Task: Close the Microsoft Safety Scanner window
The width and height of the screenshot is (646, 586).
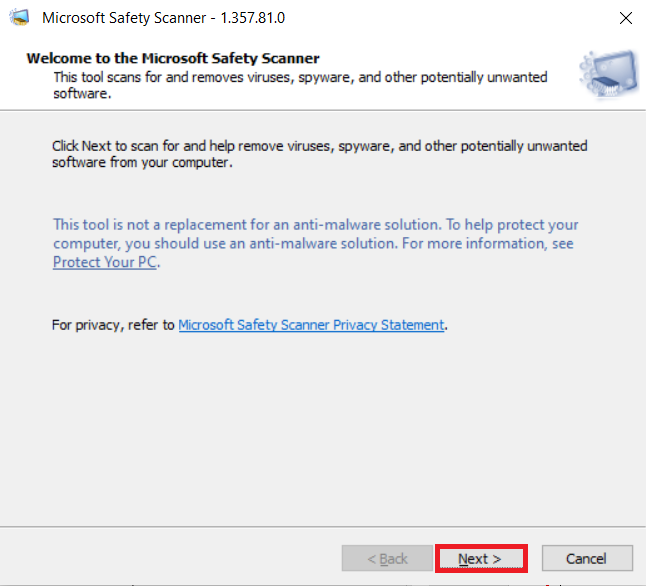Action: (625, 18)
